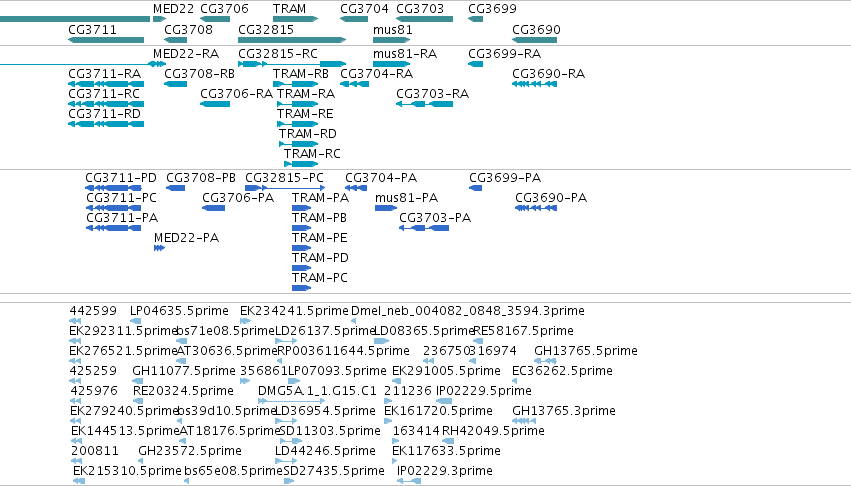This screenshot has width=851, height=486.
Task: Click the MED22-PA protein label
Action: click(187, 238)
